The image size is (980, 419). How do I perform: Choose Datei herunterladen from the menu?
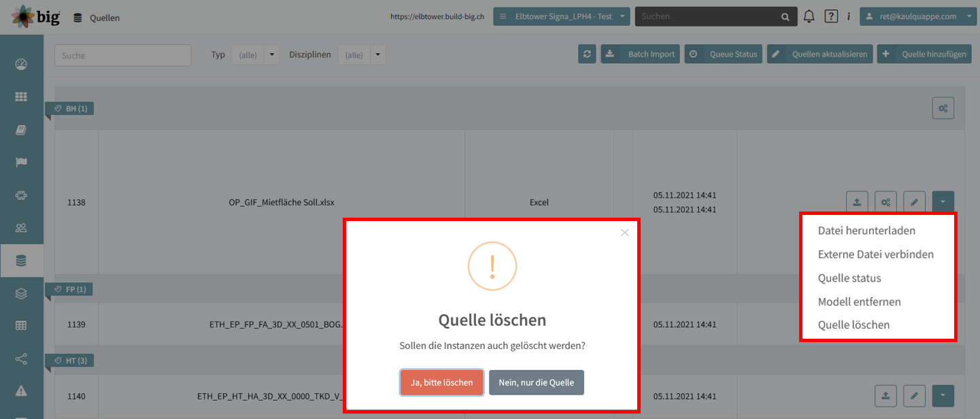coord(866,231)
